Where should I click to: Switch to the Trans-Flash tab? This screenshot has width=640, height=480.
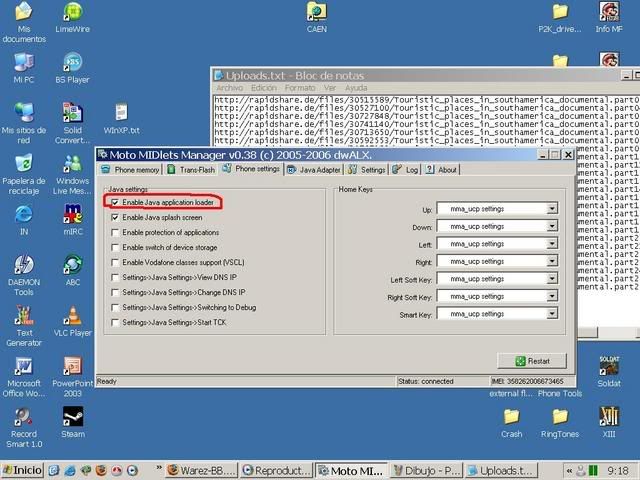point(191,170)
